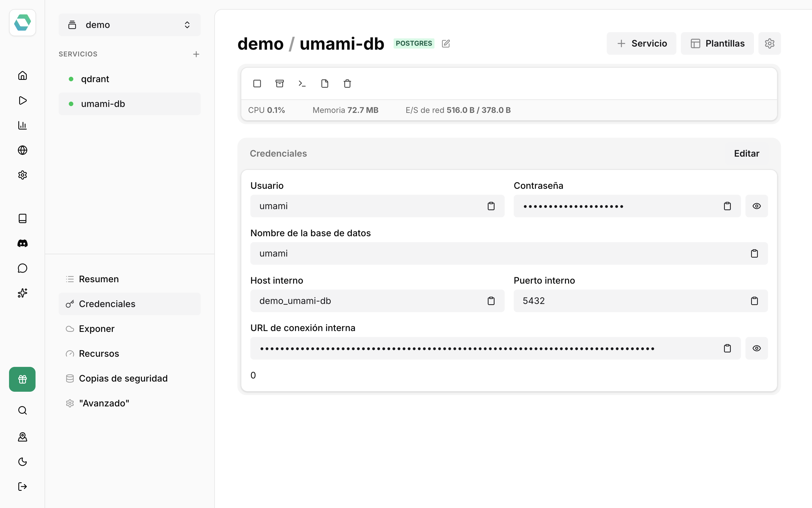
Task: Open the console terminal icon
Action: (x=302, y=84)
